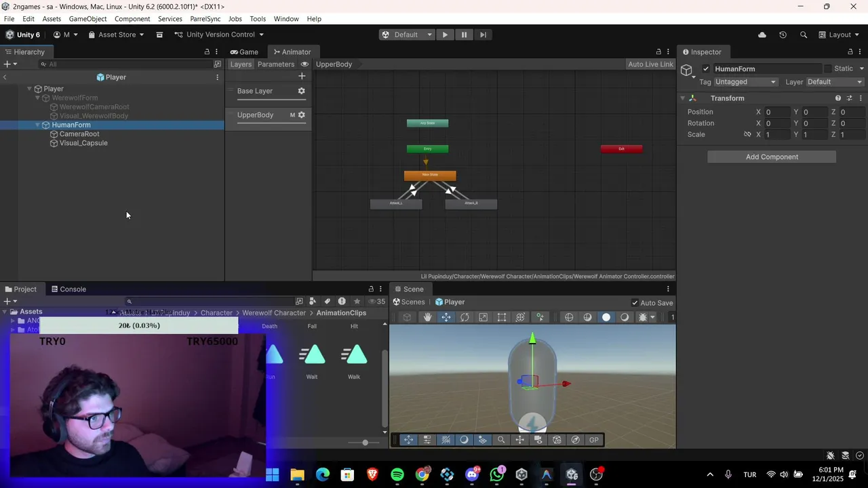Click the global search magnifier in top toolbar
868x488 pixels.
point(804,35)
